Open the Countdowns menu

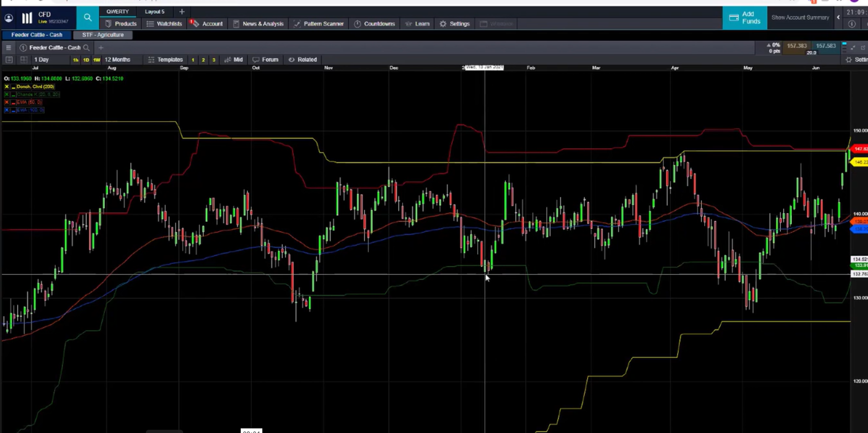pyautogui.click(x=374, y=23)
